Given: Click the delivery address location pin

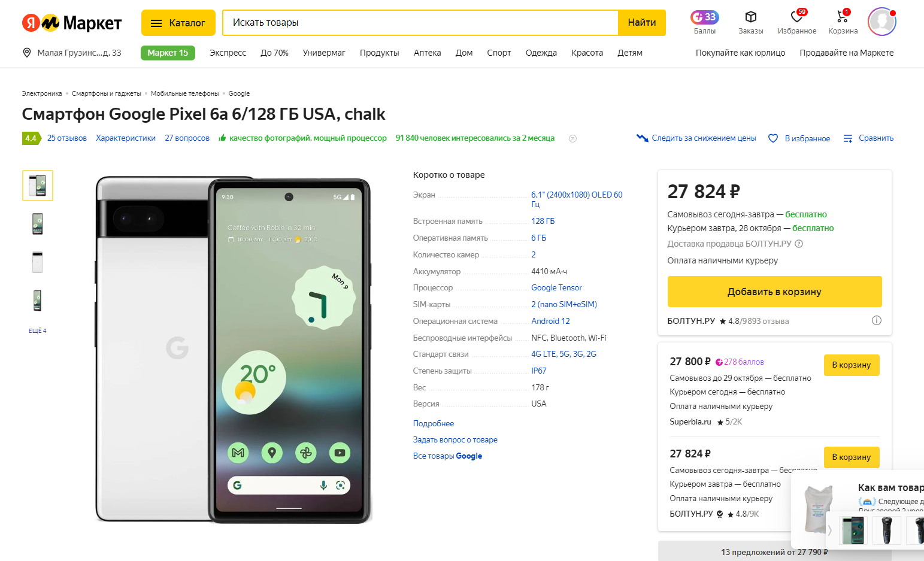Looking at the screenshot, I should tap(27, 53).
